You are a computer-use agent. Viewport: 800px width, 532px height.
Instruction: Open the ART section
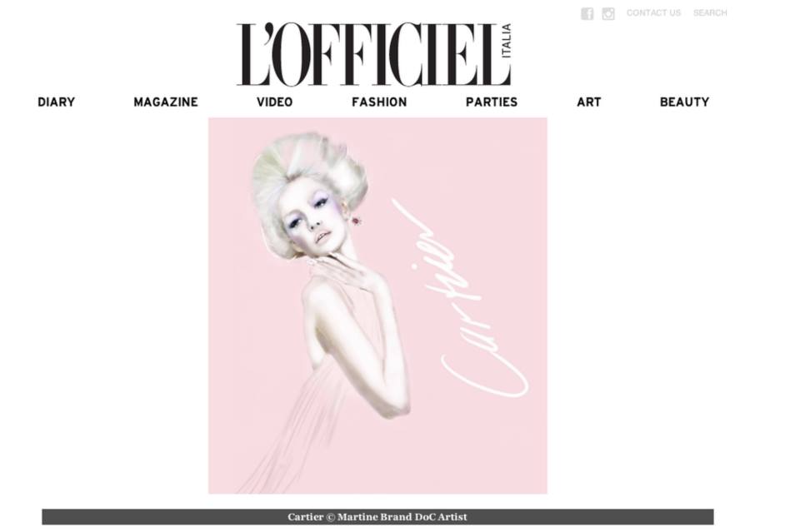589,102
